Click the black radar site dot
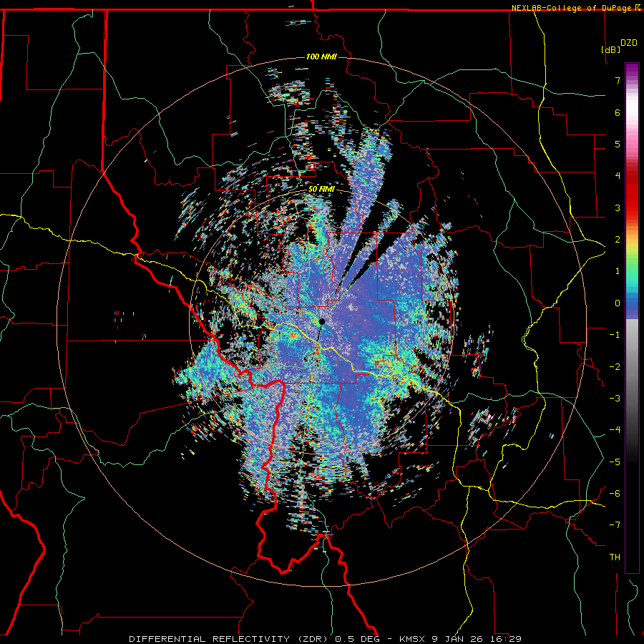The height and width of the screenshot is (644, 644). coord(322,321)
